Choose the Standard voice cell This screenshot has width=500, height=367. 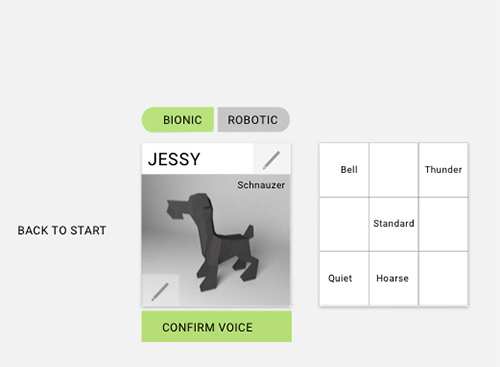tap(394, 224)
